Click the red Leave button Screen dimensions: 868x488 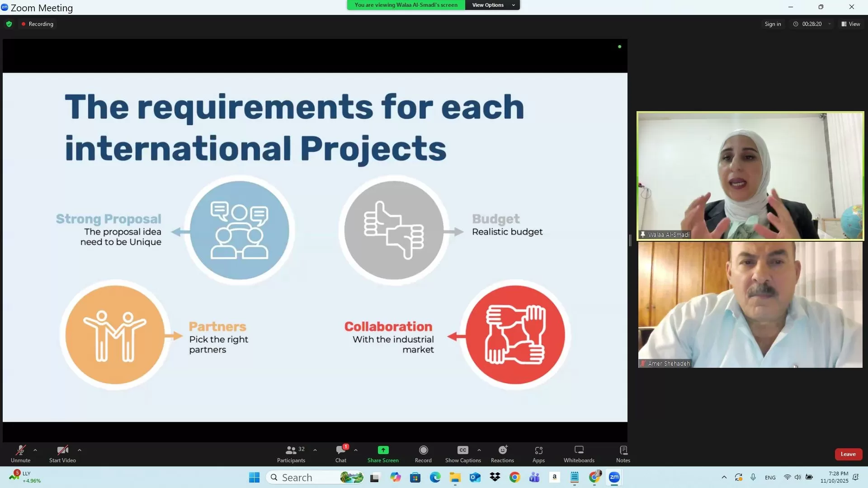pyautogui.click(x=848, y=454)
